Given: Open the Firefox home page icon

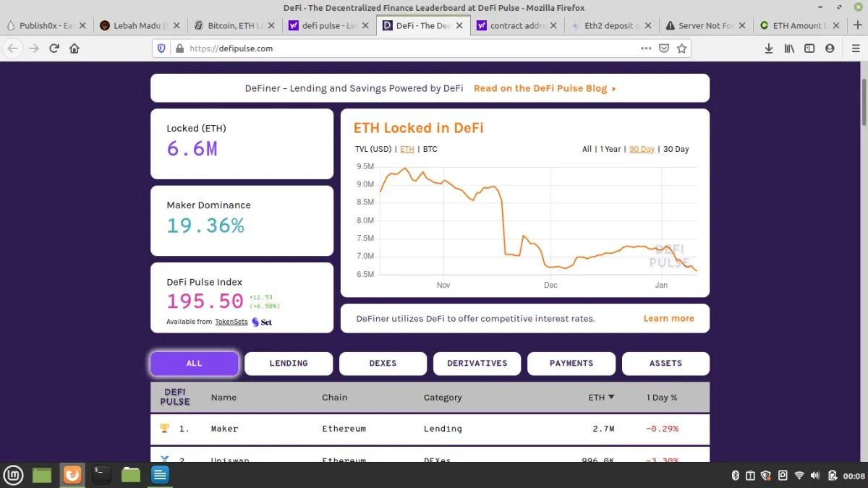Looking at the screenshot, I should [75, 48].
